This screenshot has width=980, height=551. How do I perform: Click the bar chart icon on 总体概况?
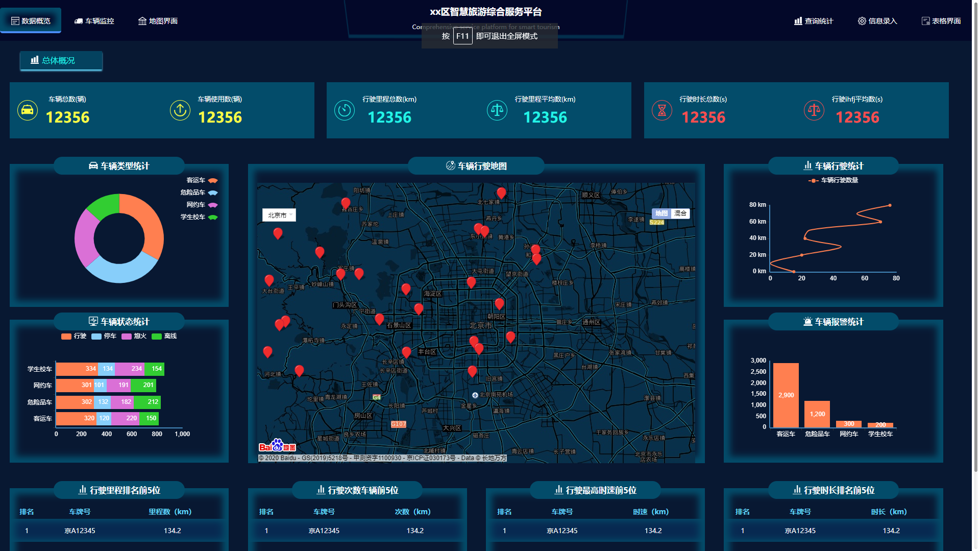[35, 60]
